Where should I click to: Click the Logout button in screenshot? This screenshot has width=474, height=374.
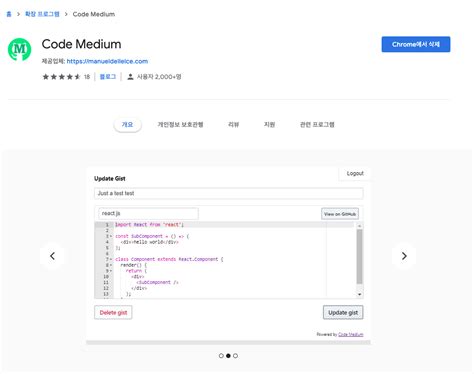[355, 173]
